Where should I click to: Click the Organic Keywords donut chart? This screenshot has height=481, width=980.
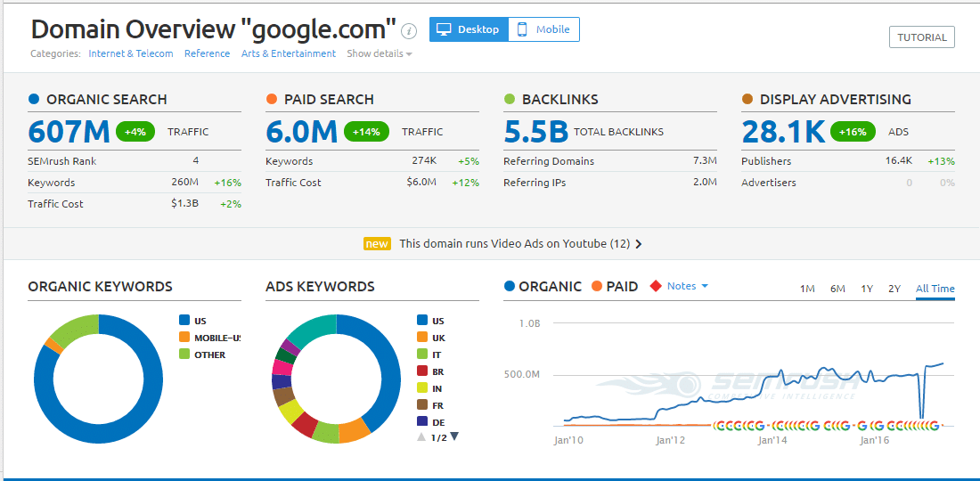(x=98, y=379)
